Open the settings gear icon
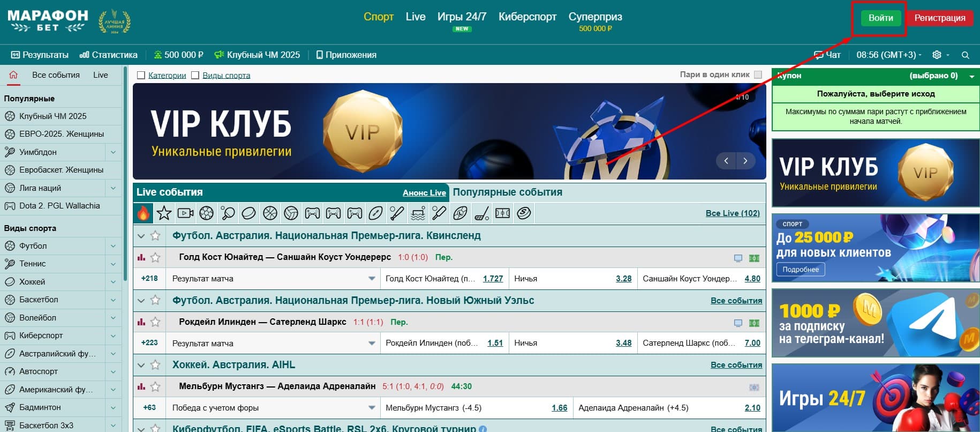This screenshot has height=432, width=980. 937,55
